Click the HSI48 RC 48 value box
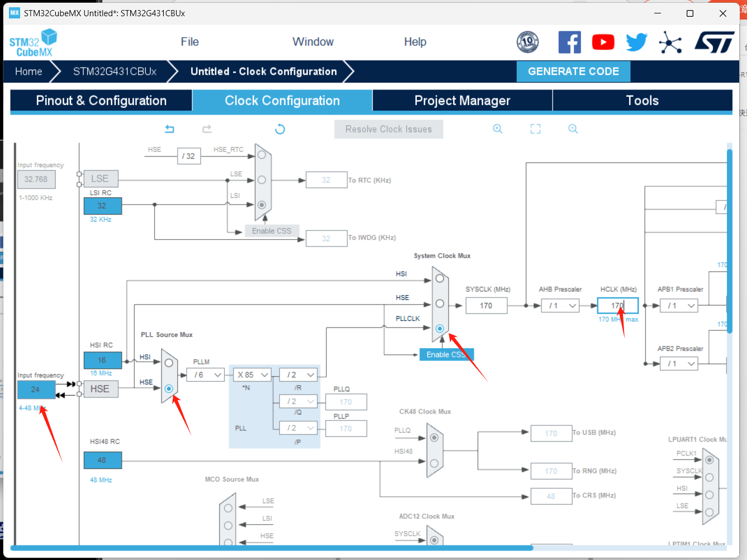The width and height of the screenshot is (747, 560). tap(103, 460)
